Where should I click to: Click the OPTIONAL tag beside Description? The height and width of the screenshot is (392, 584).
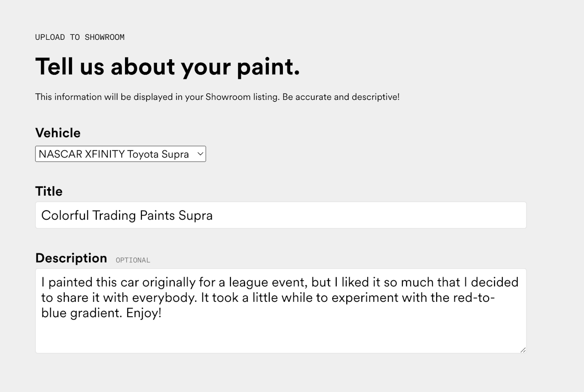[x=133, y=260]
